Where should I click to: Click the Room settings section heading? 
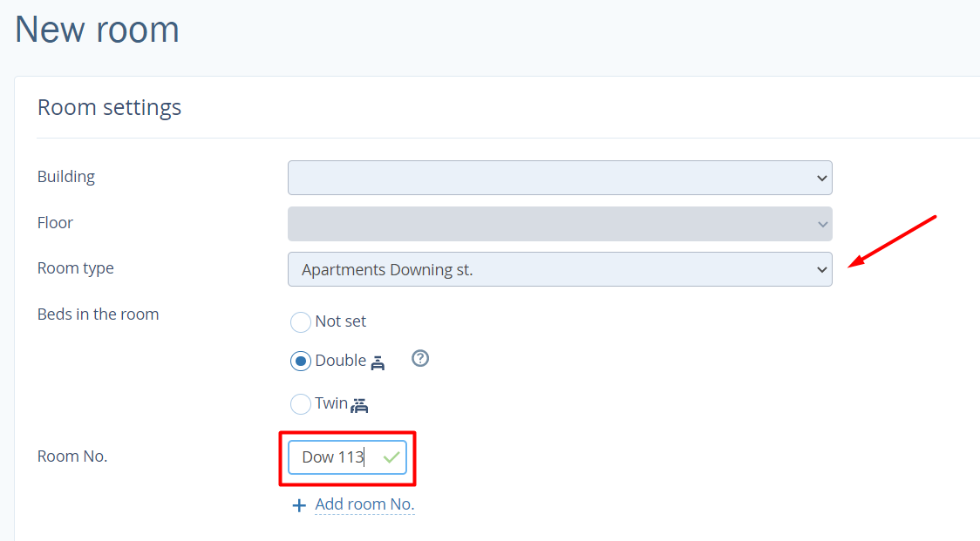[x=109, y=107]
